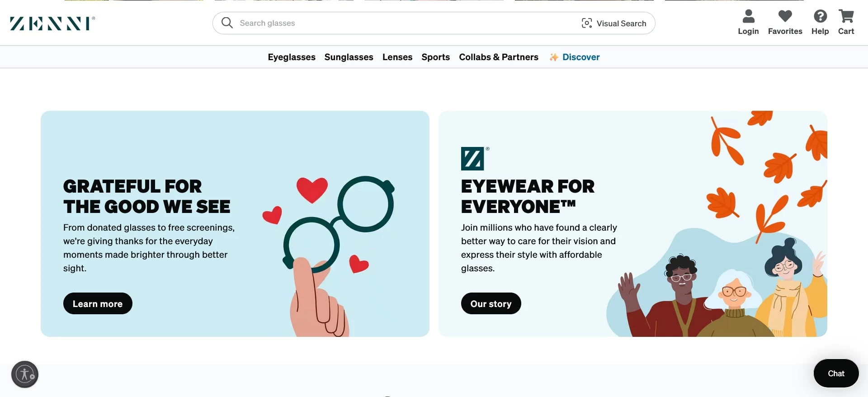This screenshot has width=868, height=397.
Task: Open the shopping Cart icon
Action: tap(846, 16)
